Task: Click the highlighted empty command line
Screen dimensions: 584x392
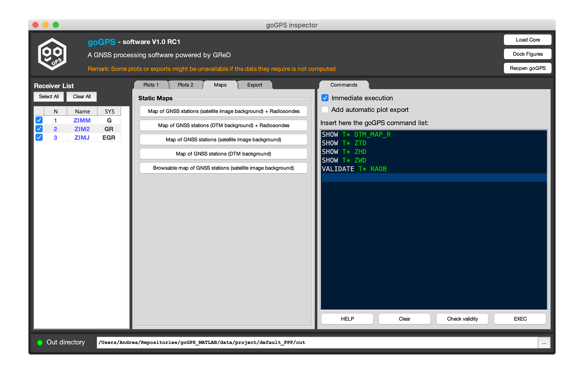Action: [x=434, y=178]
